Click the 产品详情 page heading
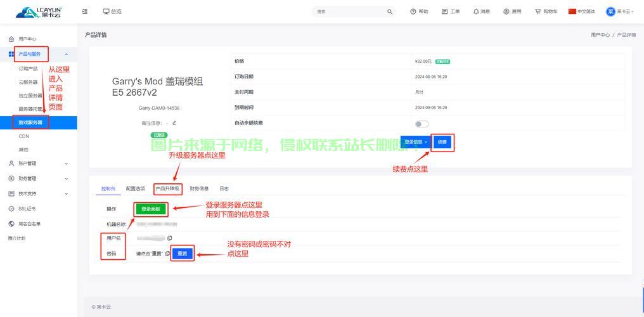This screenshot has width=644, height=317. point(96,35)
